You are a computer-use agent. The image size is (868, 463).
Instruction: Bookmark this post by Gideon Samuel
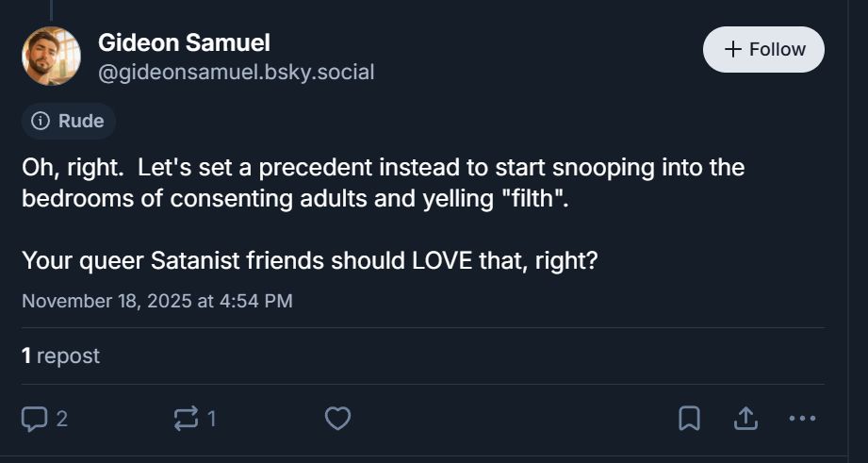pos(689,418)
